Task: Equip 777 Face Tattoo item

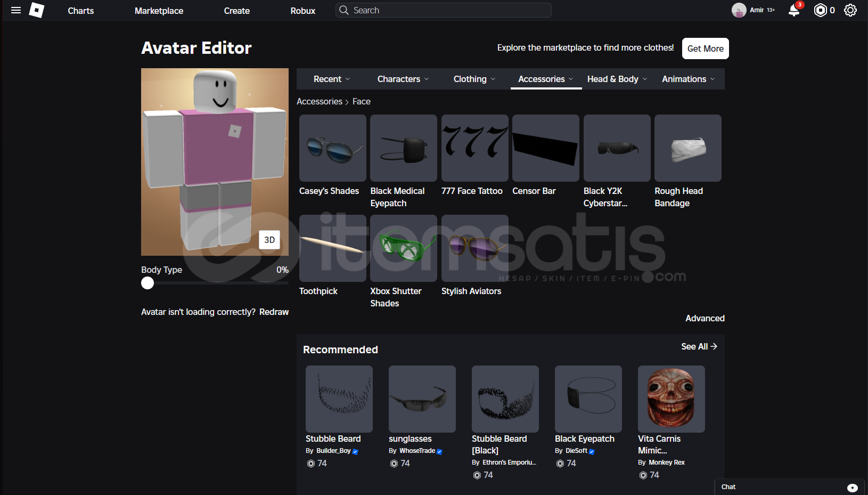Action: 474,148
